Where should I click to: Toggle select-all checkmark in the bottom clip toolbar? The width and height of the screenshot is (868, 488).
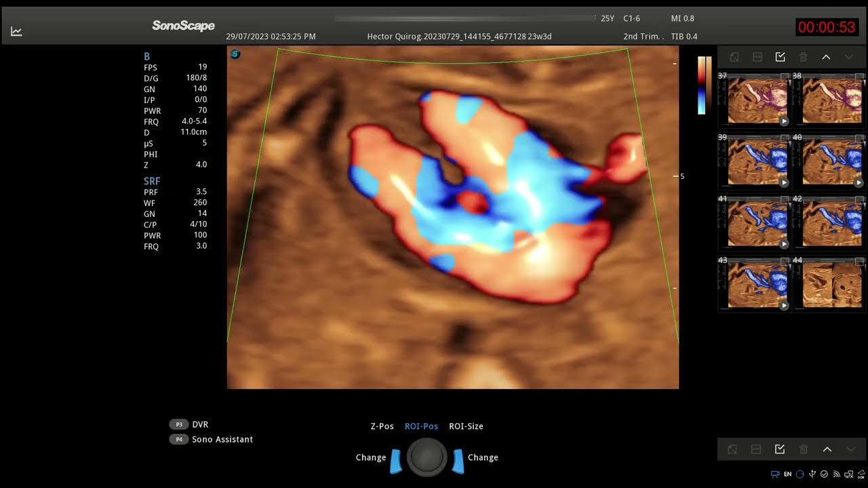[x=780, y=449]
